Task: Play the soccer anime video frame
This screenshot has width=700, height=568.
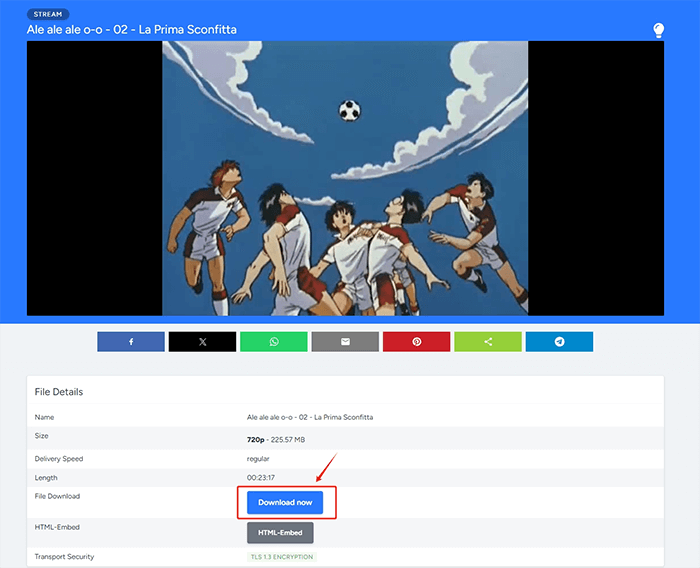Action: [x=345, y=178]
